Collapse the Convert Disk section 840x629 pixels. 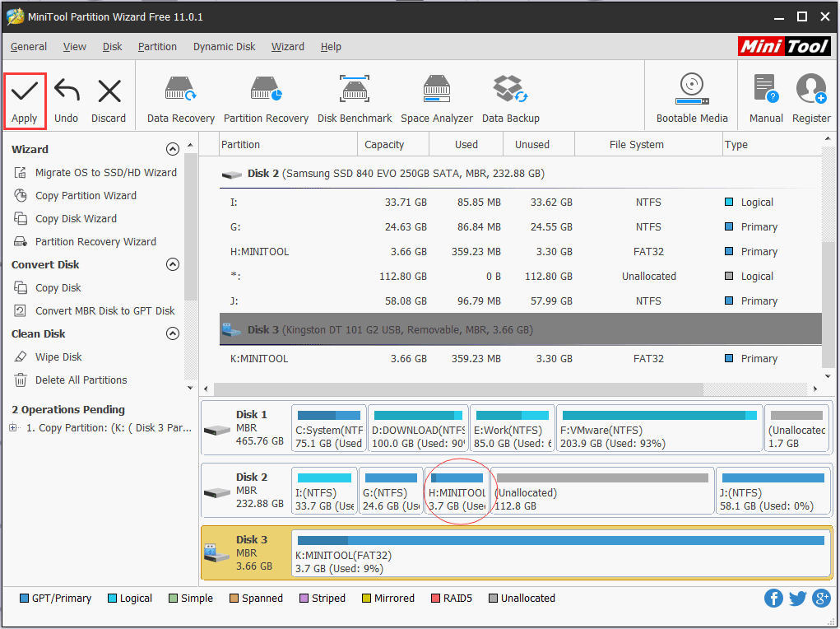coord(173,264)
